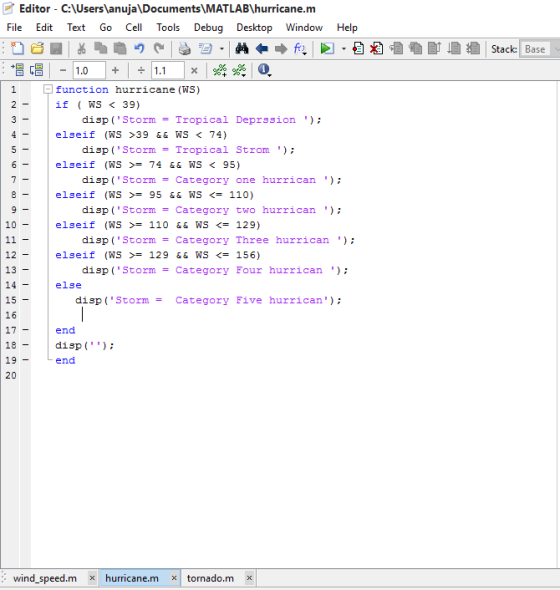Select the hurricane.m tab
Screen dimensions: 560x590
point(132,578)
